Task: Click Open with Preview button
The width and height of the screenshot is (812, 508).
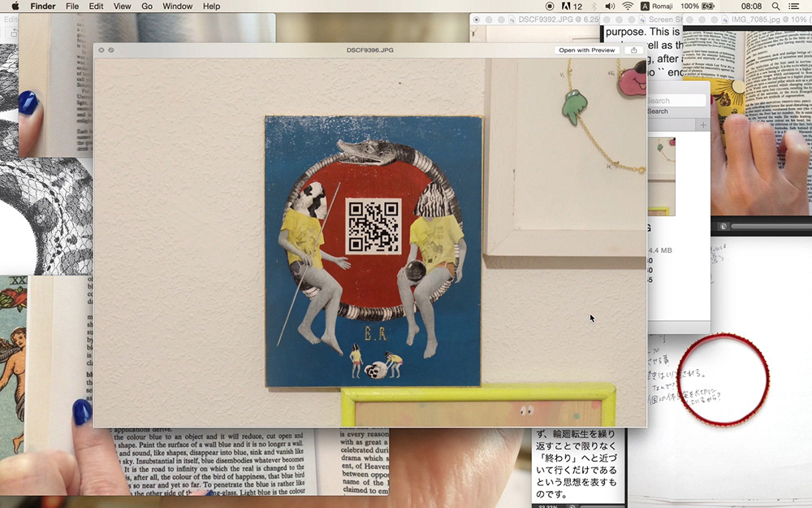Action: (x=587, y=50)
